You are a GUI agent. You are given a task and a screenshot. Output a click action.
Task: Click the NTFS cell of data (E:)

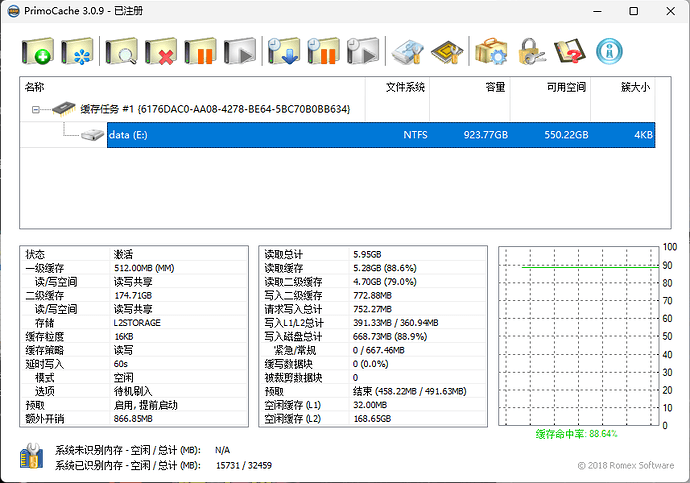click(x=415, y=135)
